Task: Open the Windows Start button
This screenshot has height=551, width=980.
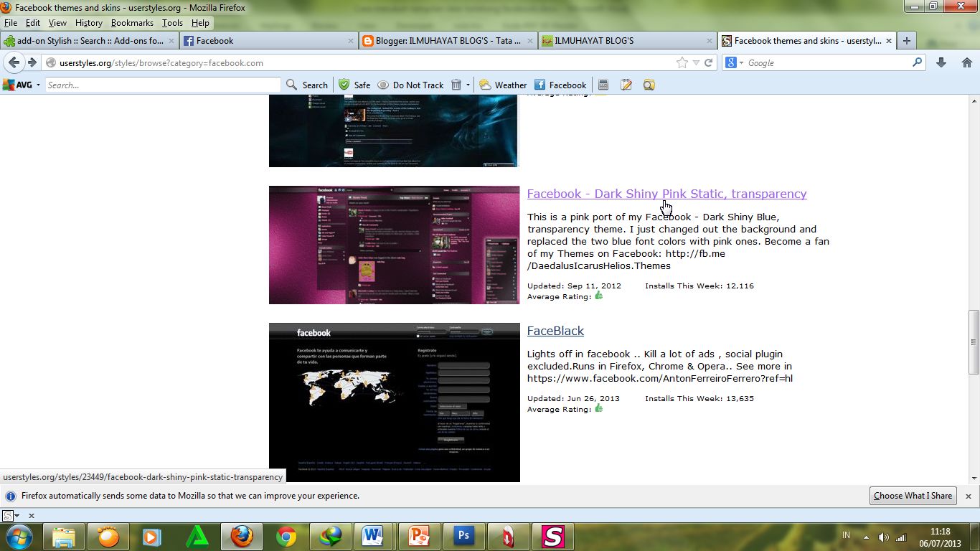Action: point(19,537)
